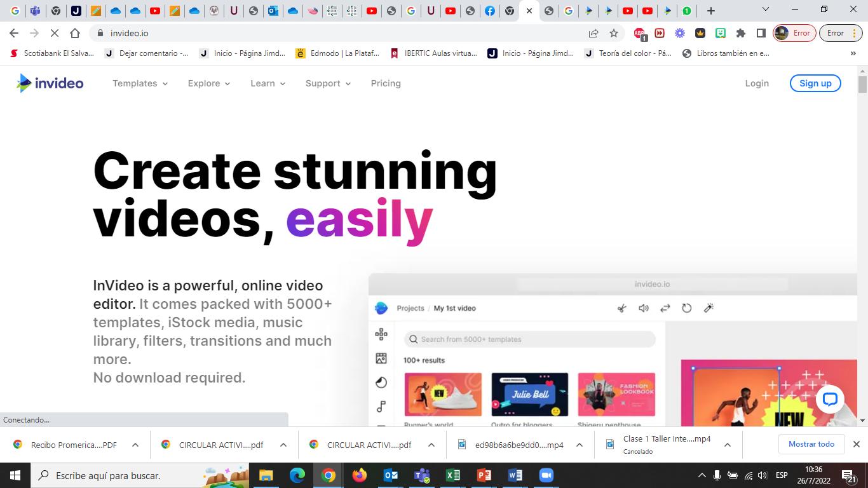Screen dimensions: 868x488
Task: Switch to the Facebook browser tab
Action: pos(490,10)
